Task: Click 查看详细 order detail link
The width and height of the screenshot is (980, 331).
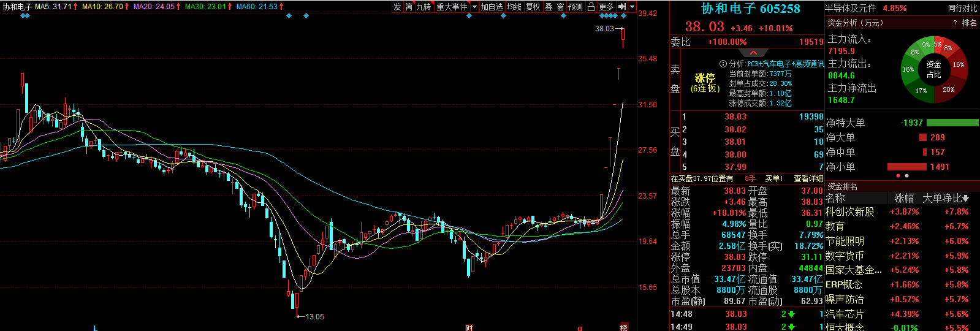Action: point(808,178)
